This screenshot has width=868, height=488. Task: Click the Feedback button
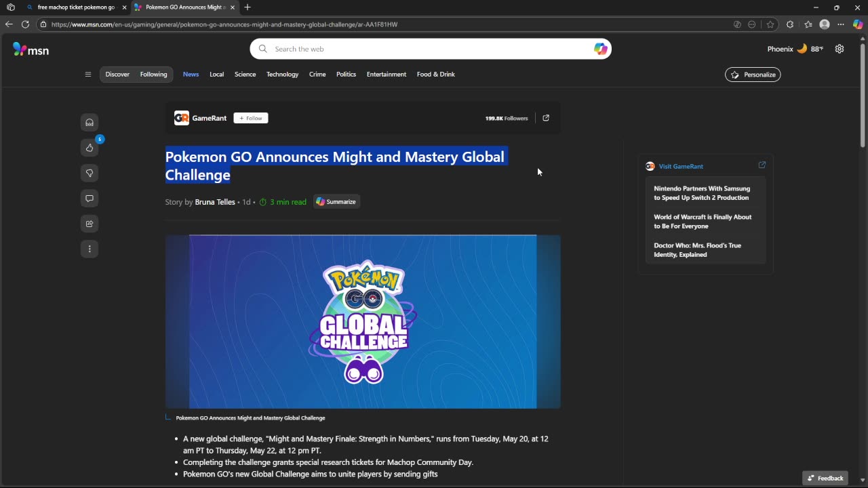click(825, 478)
